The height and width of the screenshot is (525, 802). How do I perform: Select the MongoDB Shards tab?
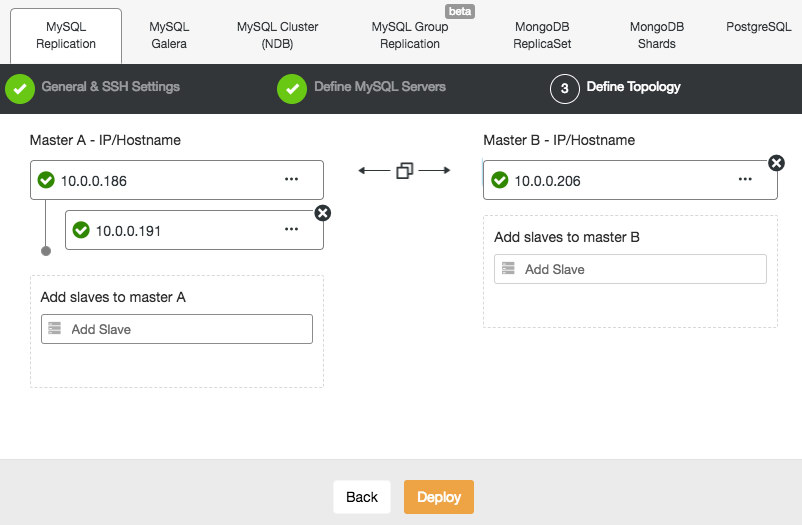pos(657,35)
